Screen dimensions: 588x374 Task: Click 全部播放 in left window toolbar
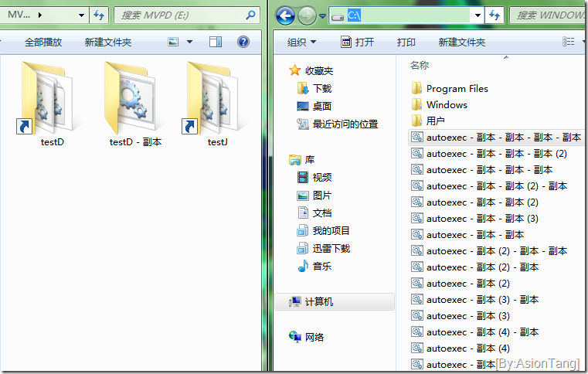pyautogui.click(x=43, y=42)
